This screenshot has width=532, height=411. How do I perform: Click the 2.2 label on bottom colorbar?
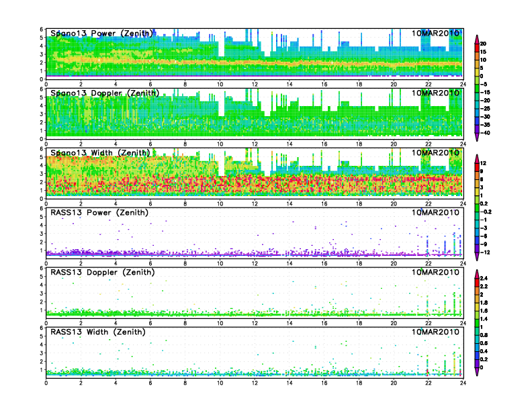tap(484, 287)
